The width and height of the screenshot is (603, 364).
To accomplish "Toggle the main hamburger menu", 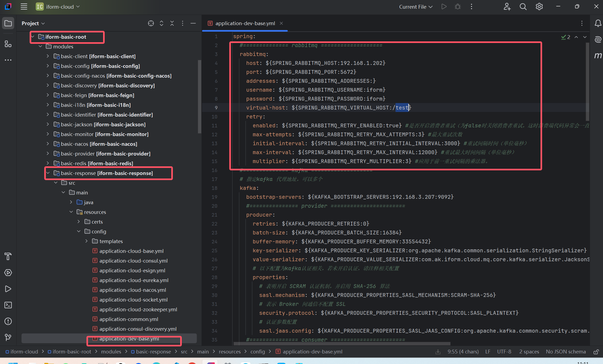I will coord(24,7).
